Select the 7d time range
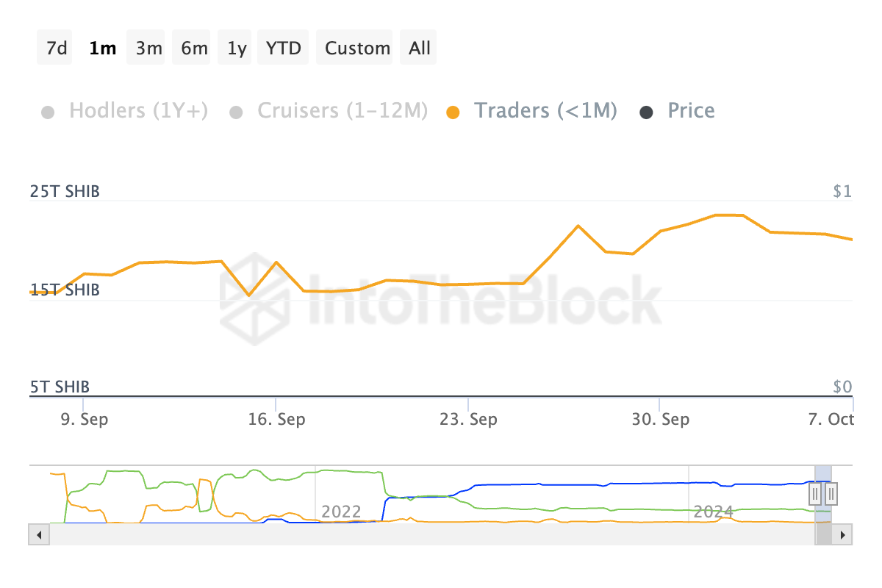 coord(55,49)
